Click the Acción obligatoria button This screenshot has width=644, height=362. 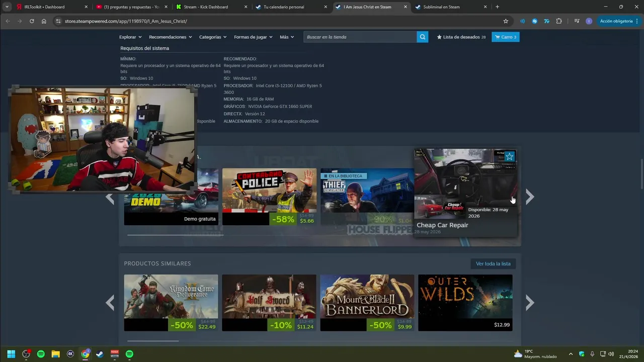coord(618,21)
